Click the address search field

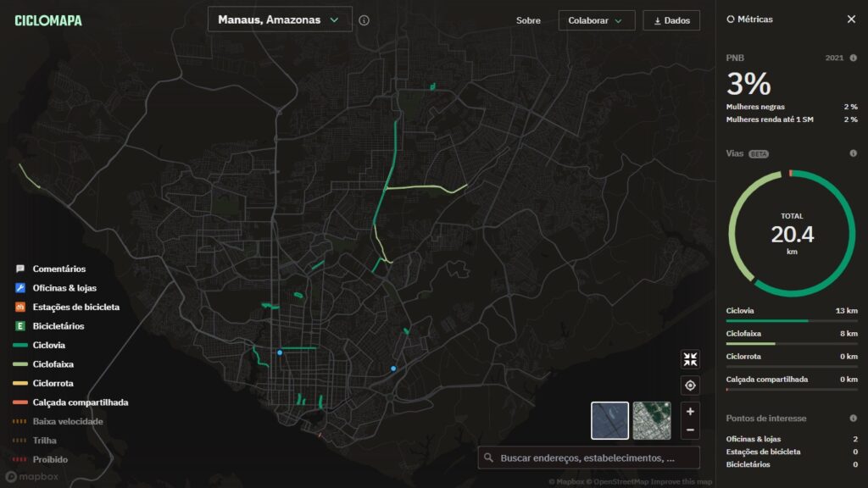588,457
